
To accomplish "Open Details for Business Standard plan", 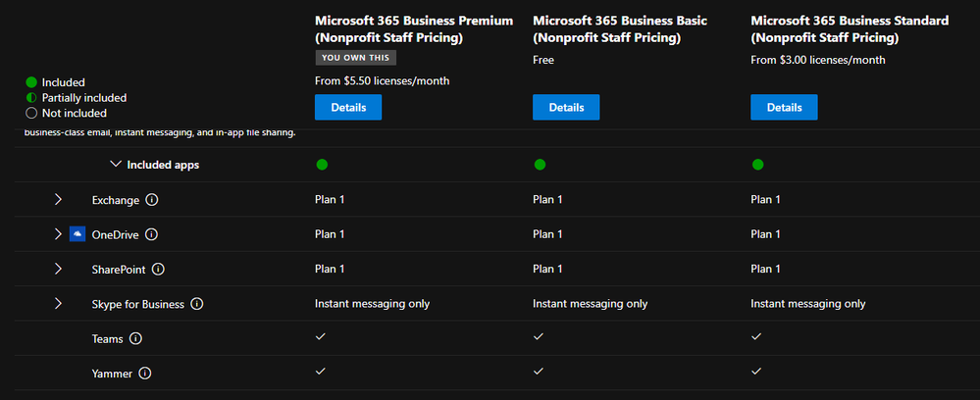I will (784, 108).
